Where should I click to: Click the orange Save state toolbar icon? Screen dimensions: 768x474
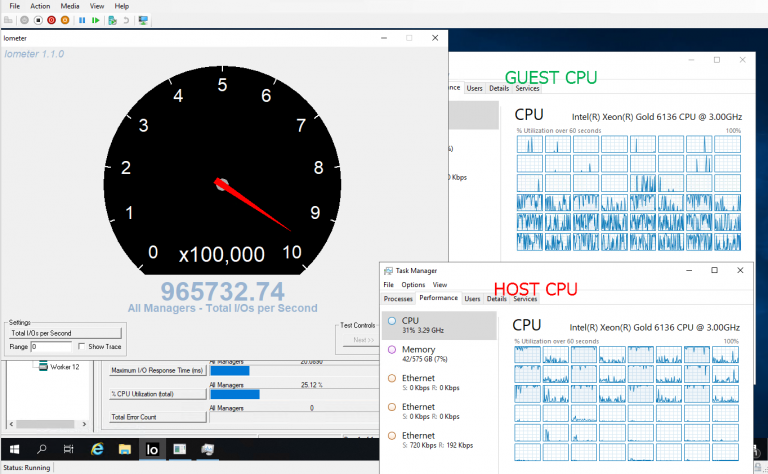click(65, 20)
